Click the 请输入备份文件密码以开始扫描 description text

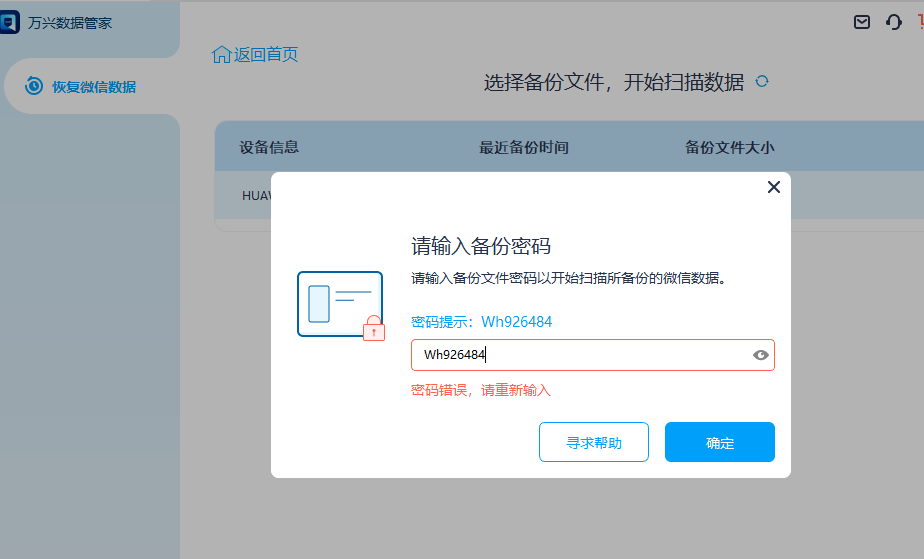(568, 277)
